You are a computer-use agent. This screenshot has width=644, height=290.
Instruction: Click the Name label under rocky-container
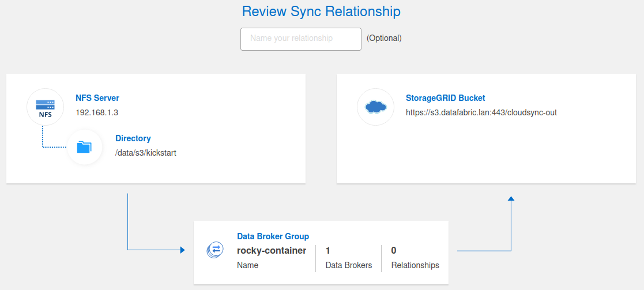248,265
